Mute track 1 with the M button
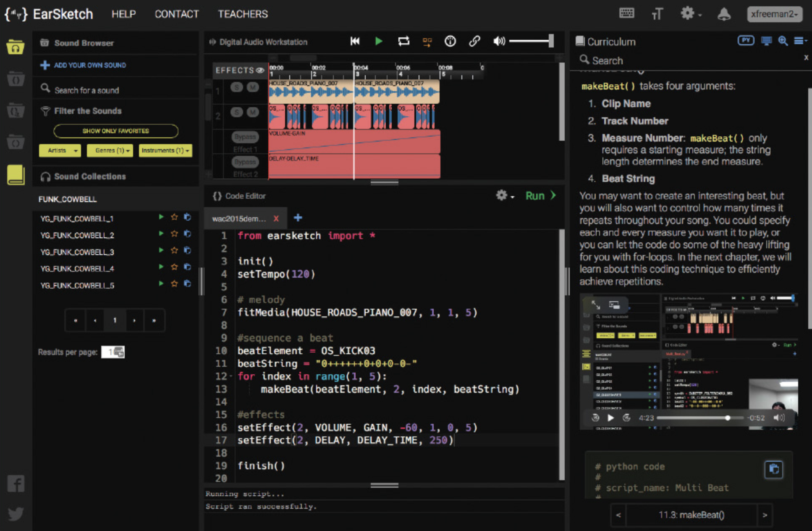The width and height of the screenshot is (812, 531). pos(252,87)
